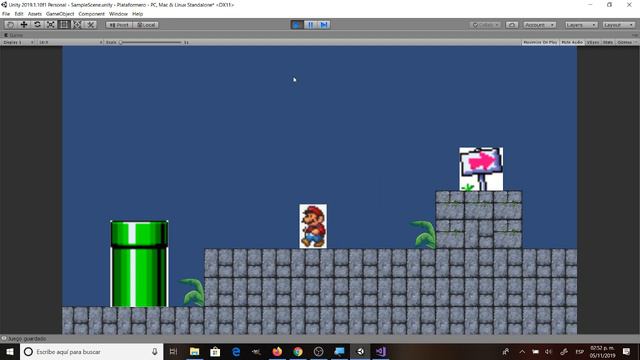
Task: Open the GameObject menu
Action: tap(60, 14)
